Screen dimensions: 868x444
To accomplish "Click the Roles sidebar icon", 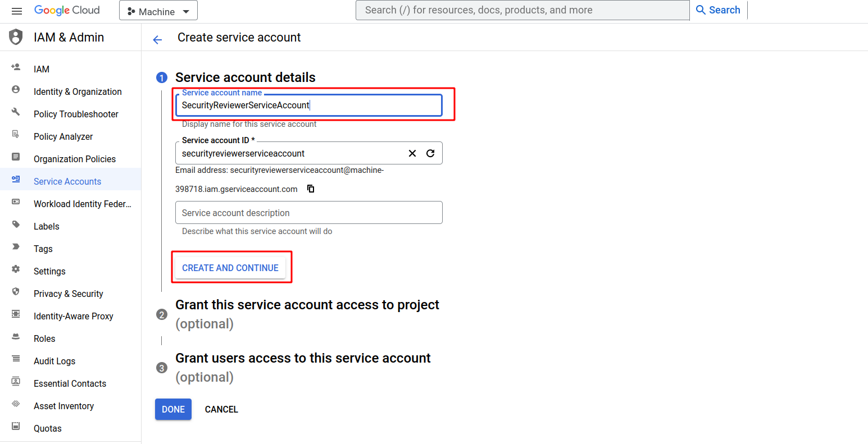I will click(15, 336).
